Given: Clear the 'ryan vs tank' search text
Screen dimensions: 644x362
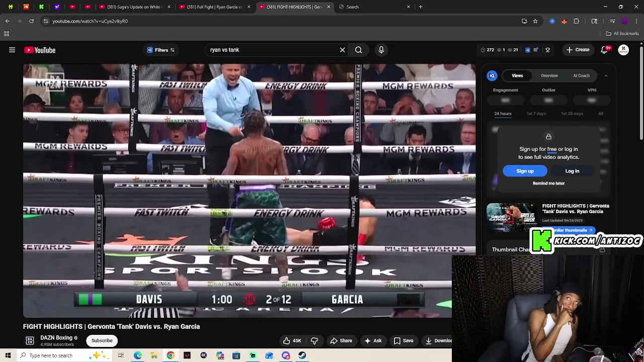Looking at the screenshot, I should click(343, 50).
